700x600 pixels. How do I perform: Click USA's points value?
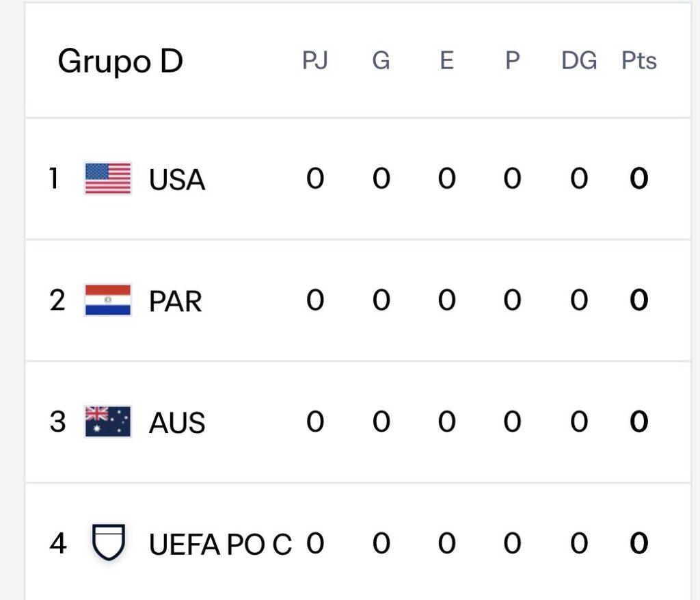[x=638, y=179]
